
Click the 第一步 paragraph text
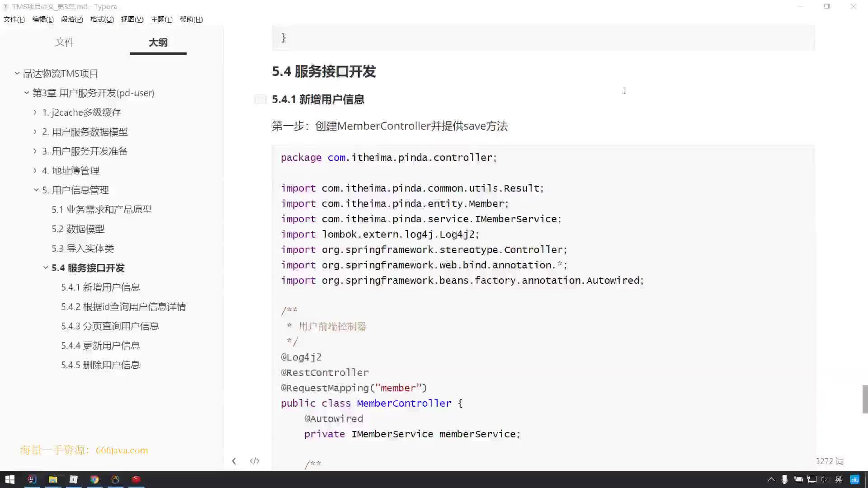(390, 126)
